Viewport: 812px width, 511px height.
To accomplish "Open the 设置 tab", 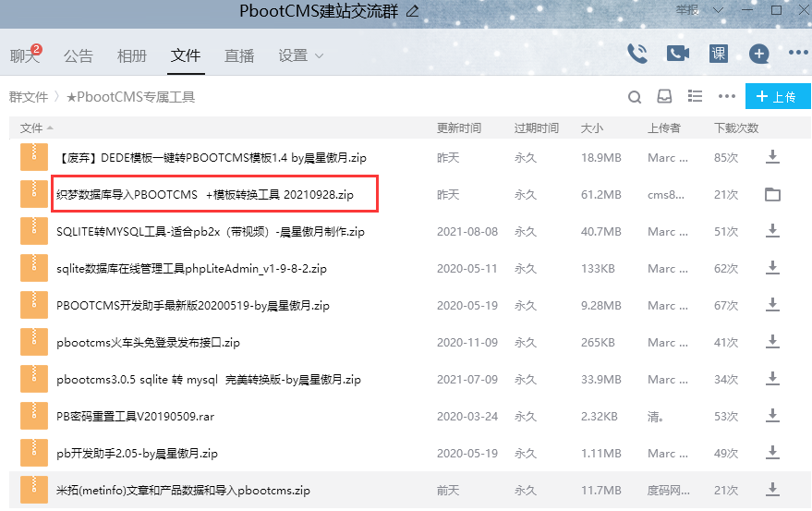I will (293, 55).
